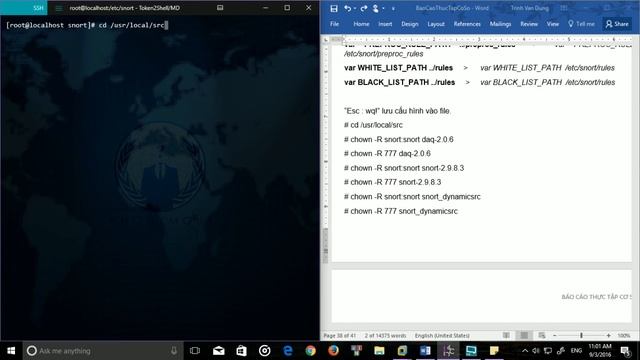Click the panel icon in terminal title bar

(220, 8)
